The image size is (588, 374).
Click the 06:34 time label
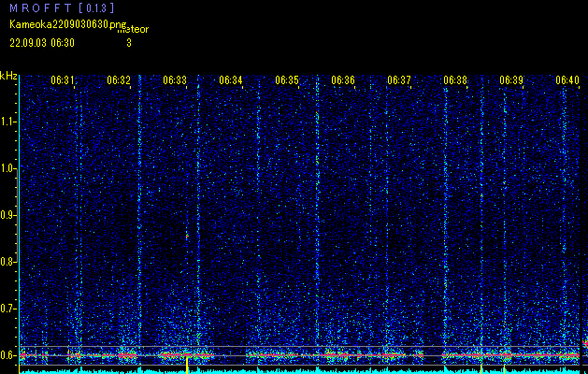[x=231, y=79]
